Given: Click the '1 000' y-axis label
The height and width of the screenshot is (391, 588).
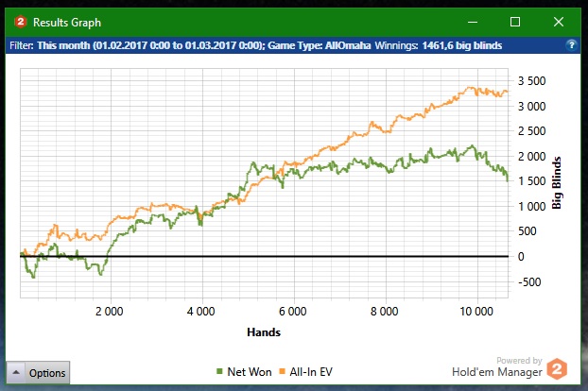Looking at the screenshot, I should [531, 206].
